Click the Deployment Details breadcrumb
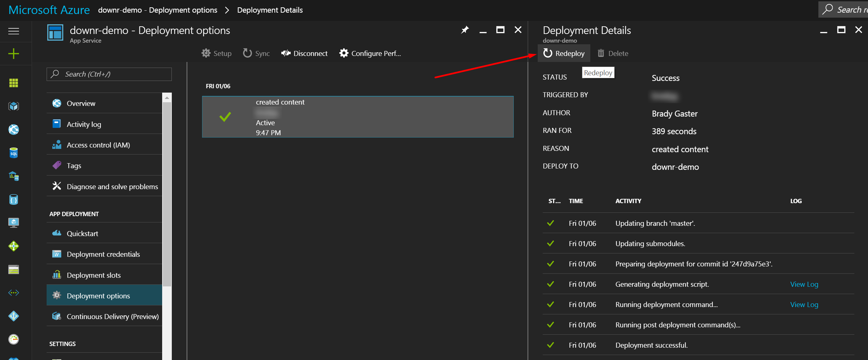The height and width of the screenshot is (360, 868). click(270, 10)
